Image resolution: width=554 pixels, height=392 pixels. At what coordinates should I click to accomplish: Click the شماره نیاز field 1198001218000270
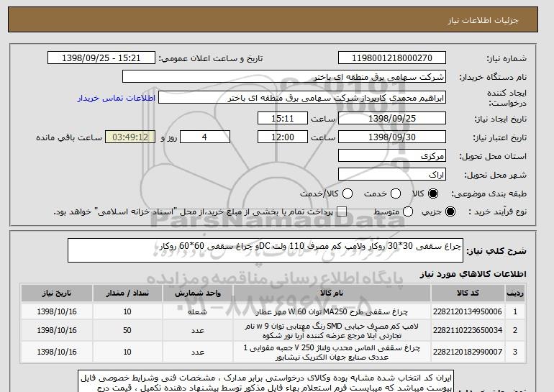[392, 58]
